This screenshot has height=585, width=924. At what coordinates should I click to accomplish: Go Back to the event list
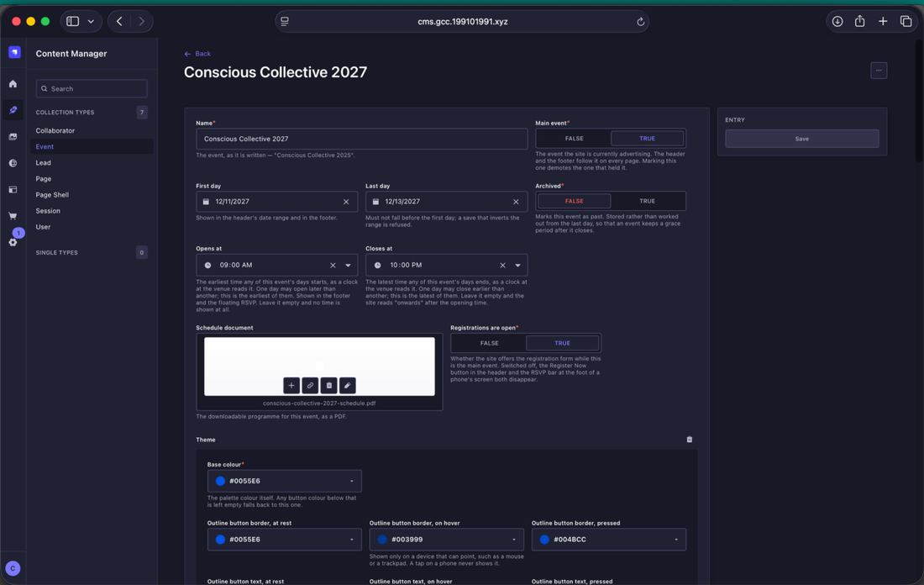(x=197, y=54)
